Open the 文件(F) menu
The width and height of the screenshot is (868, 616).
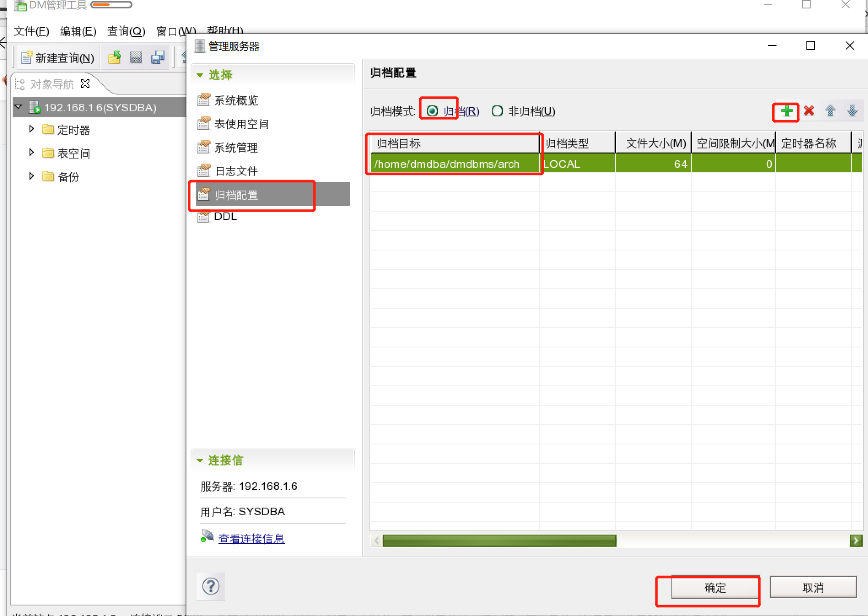point(32,31)
